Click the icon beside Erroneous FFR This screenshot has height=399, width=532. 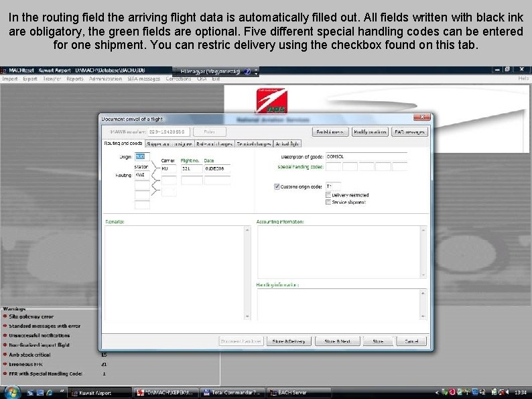(x=5, y=363)
